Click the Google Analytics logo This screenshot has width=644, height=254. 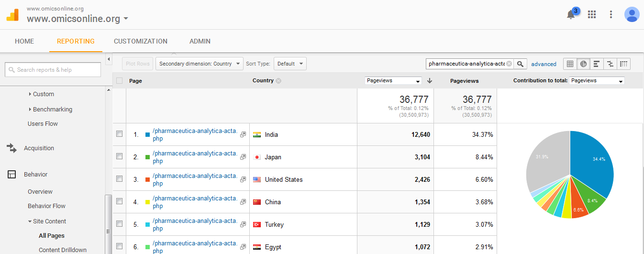point(13,15)
